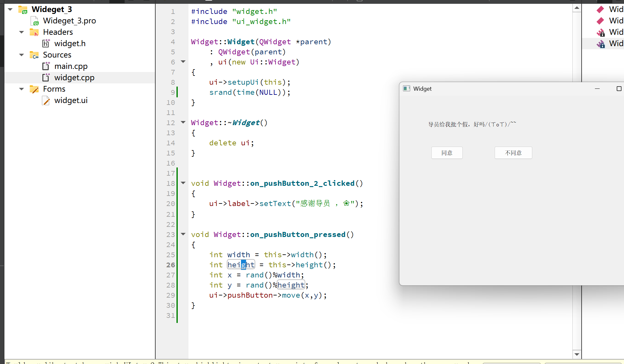
Task: Collapse the Sources folder
Action: click(x=22, y=55)
